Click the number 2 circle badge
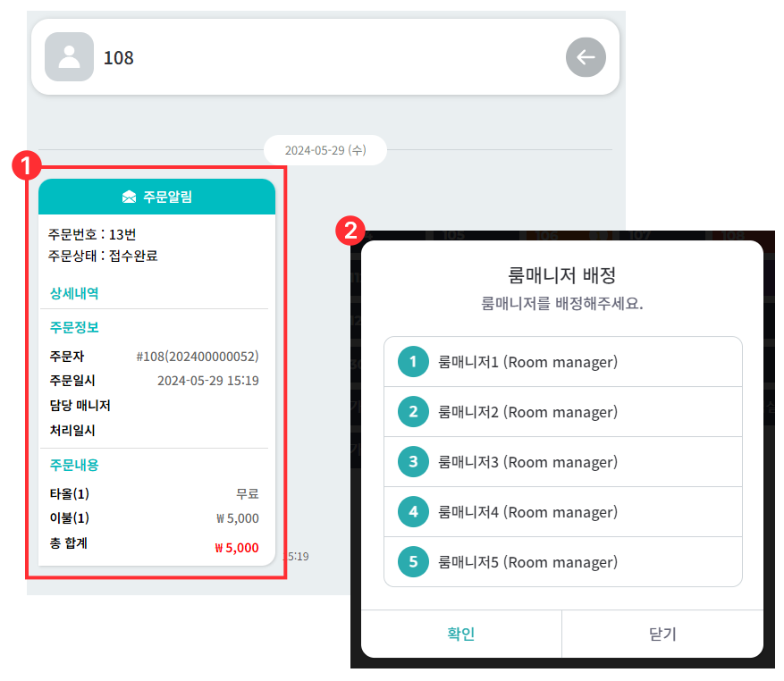784x681 pixels. pos(413,412)
